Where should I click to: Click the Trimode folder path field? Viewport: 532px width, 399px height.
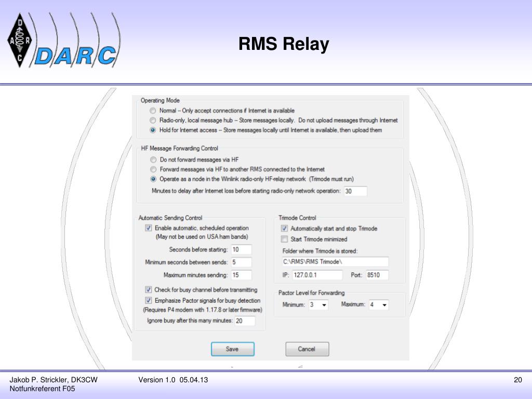[x=335, y=262]
